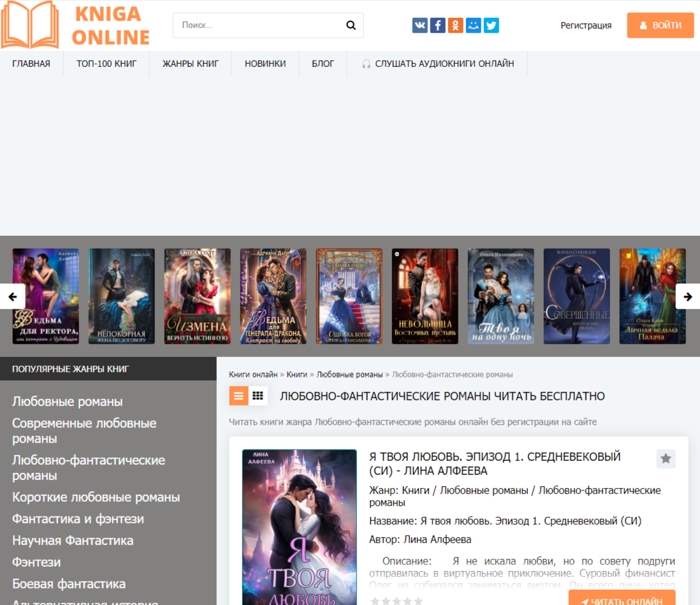Viewport: 700px width, 605px height.
Task: Go to the Главная menu item
Action: [31, 64]
